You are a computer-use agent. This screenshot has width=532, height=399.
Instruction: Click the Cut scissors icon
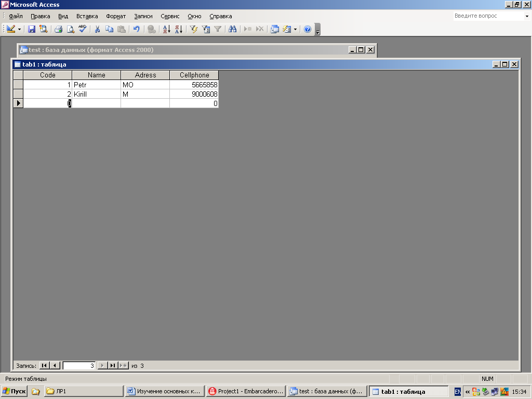pyautogui.click(x=97, y=29)
